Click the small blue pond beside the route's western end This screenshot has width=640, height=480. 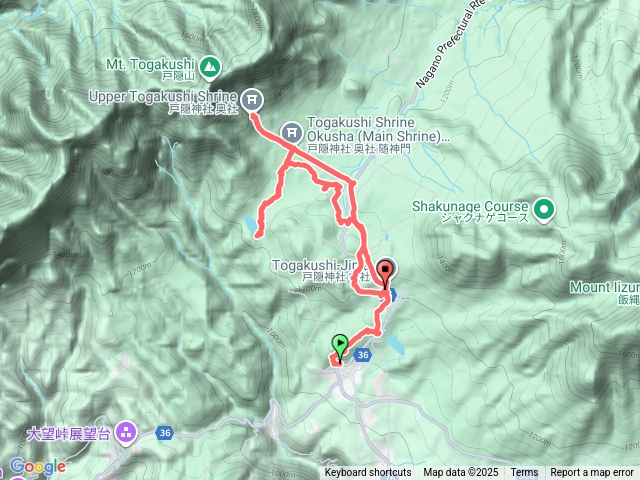click(x=249, y=224)
